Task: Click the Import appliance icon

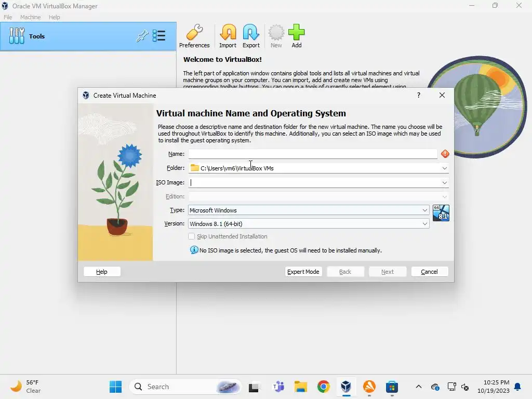Action: tap(228, 36)
